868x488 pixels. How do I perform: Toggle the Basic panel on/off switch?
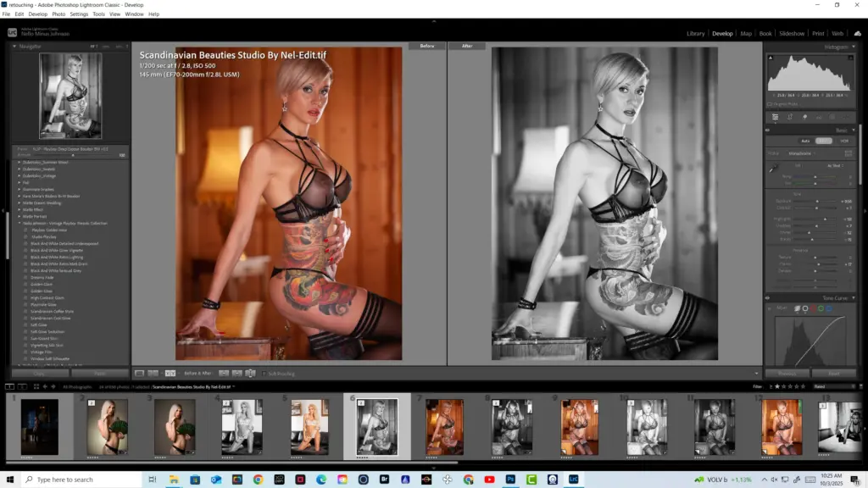point(767,130)
